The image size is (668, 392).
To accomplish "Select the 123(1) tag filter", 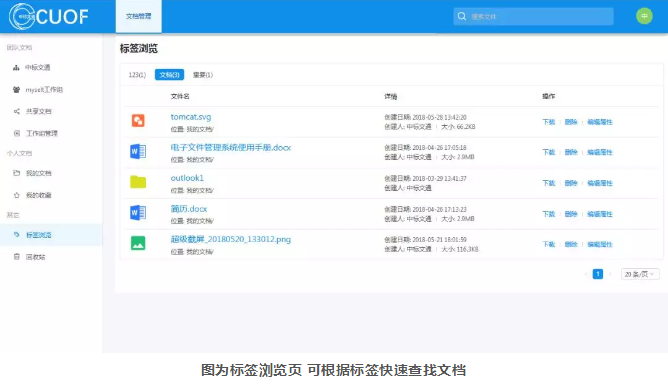I will point(137,75).
